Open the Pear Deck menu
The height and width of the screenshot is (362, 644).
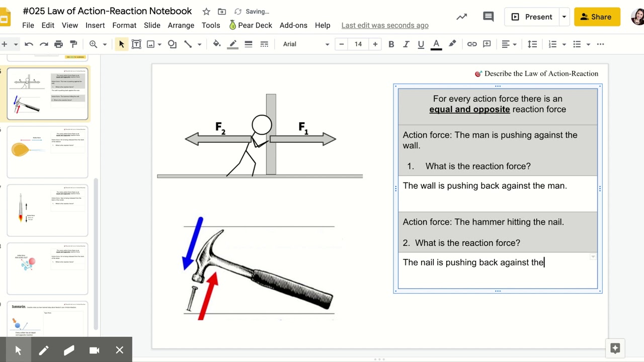(250, 25)
